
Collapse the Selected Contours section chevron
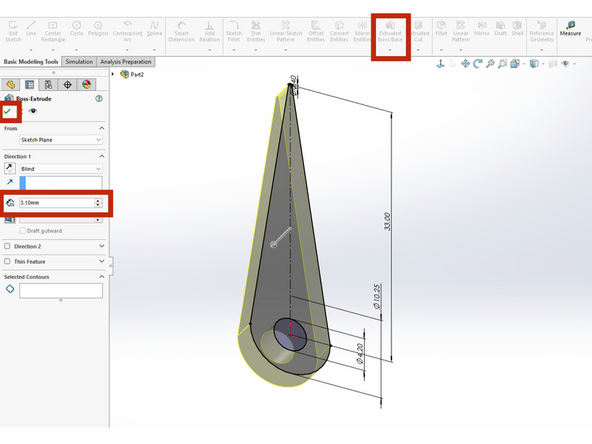pyautogui.click(x=102, y=277)
